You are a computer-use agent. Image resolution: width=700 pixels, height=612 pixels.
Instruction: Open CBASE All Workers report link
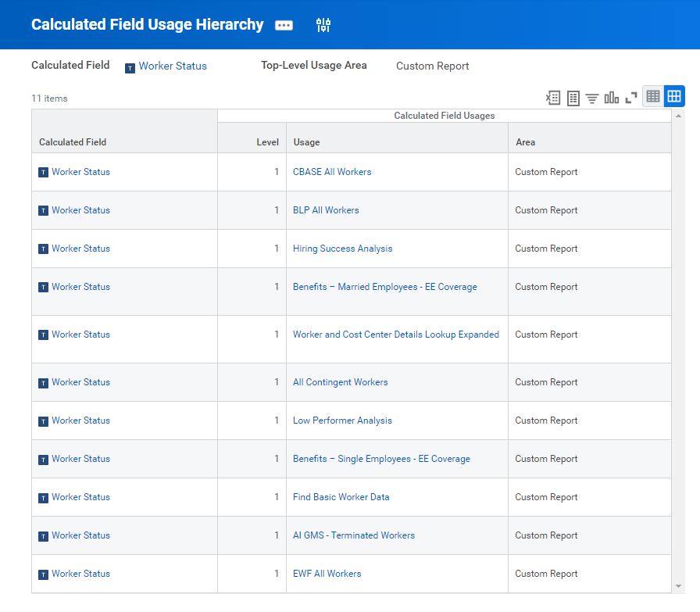pos(332,172)
